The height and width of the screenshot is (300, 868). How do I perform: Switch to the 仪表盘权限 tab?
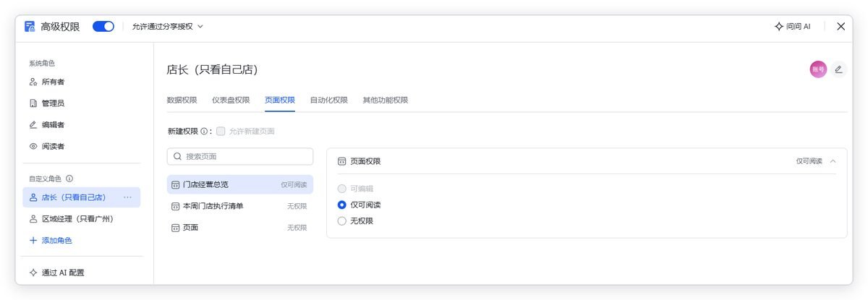(x=231, y=100)
